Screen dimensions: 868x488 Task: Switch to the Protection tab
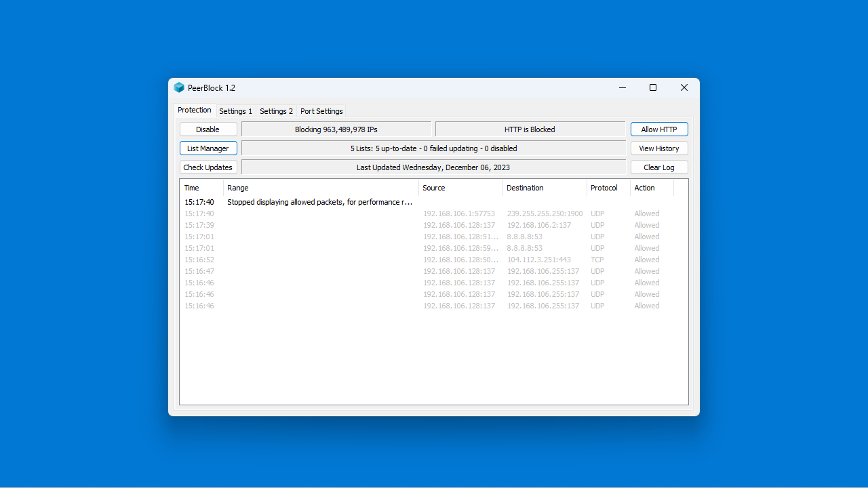pyautogui.click(x=195, y=110)
